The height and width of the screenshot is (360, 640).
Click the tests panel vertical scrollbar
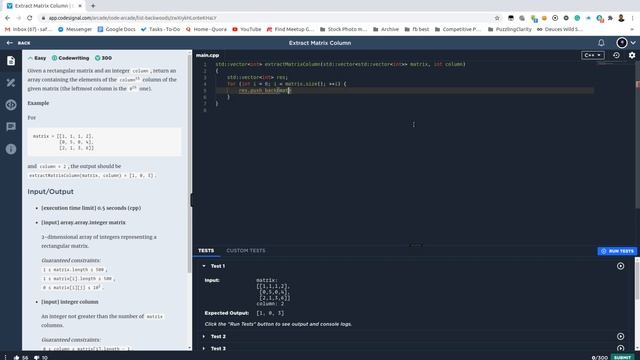(x=637, y=282)
